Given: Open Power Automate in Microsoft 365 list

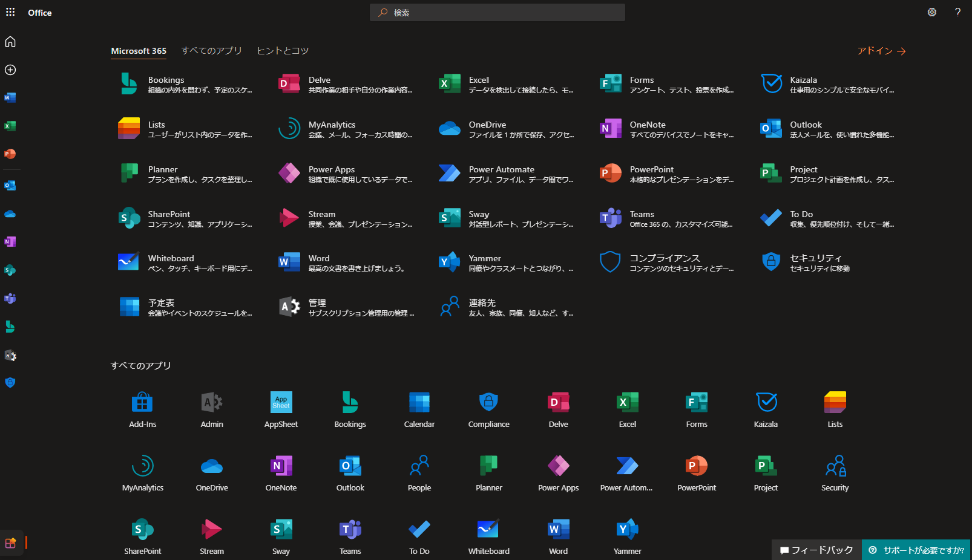Looking at the screenshot, I should [507, 174].
